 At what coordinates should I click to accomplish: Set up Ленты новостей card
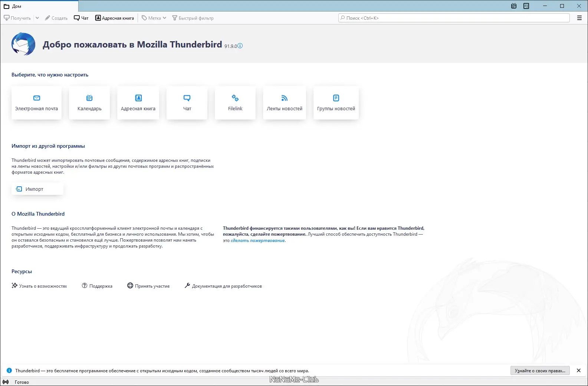click(285, 103)
